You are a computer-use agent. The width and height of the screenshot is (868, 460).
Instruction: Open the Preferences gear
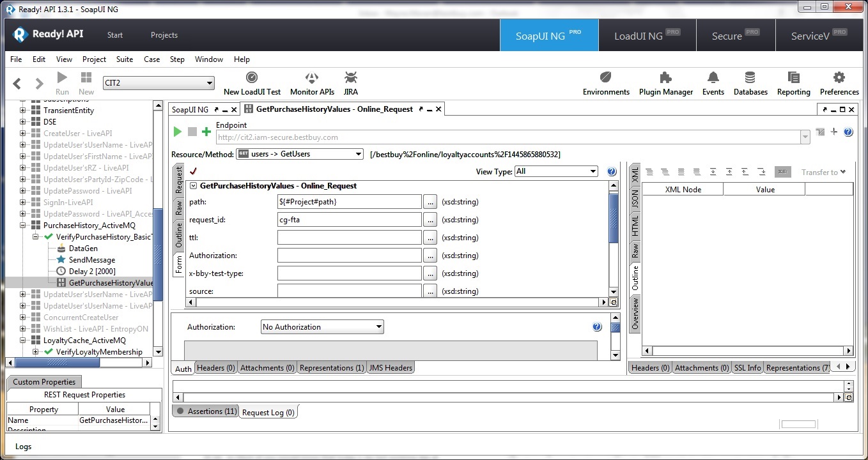[x=839, y=84]
